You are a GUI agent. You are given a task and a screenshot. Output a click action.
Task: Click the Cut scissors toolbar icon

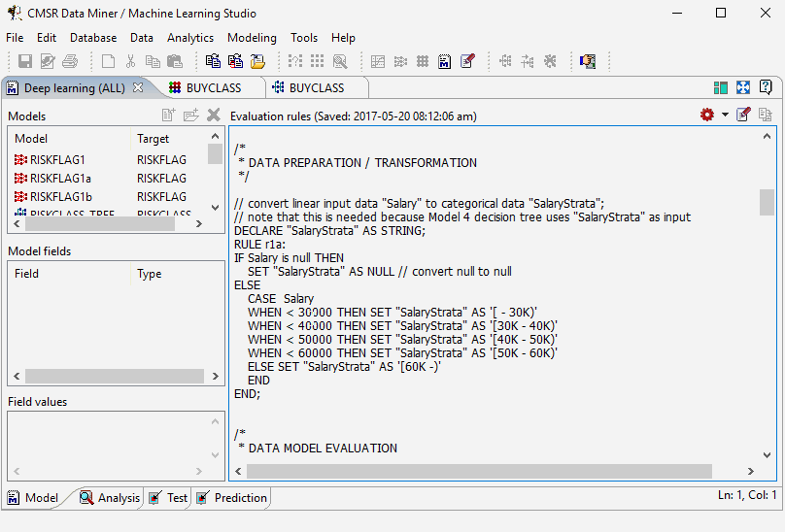click(130, 61)
